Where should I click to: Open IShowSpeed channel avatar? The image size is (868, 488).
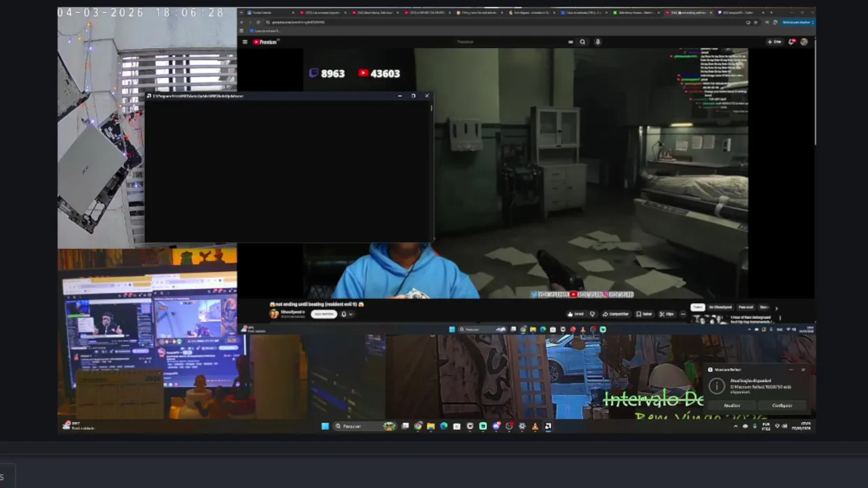[x=274, y=314]
